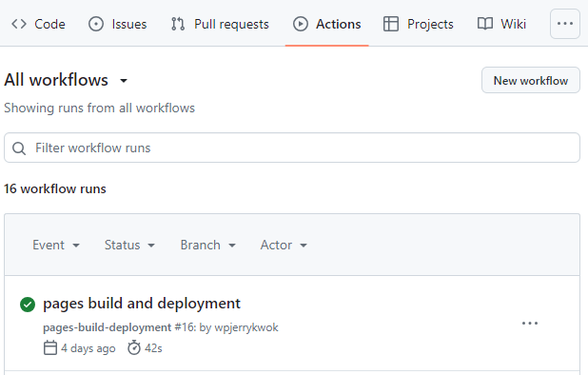588x375 pixels.
Task: Click the Issues circle icon
Action: (x=96, y=24)
